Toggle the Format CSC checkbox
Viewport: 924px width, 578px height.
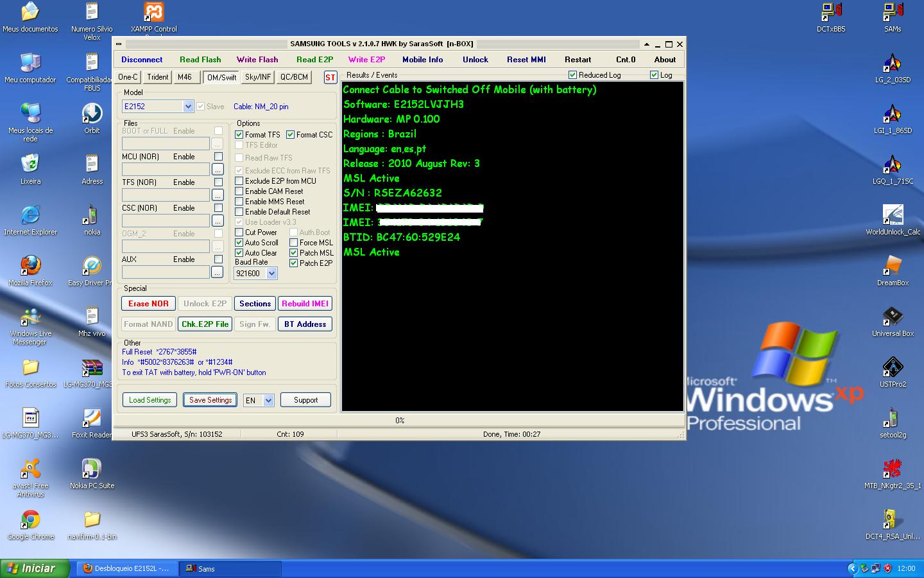click(x=291, y=135)
